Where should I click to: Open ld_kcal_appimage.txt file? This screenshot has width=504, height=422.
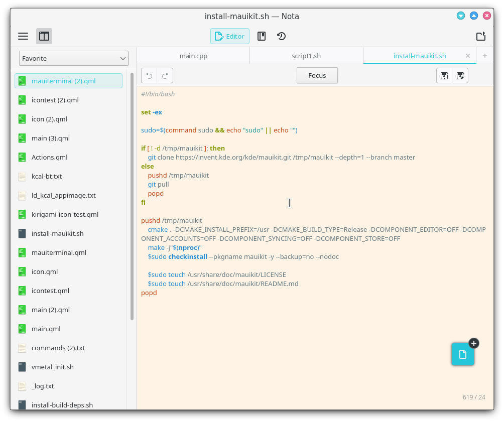click(68, 195)
